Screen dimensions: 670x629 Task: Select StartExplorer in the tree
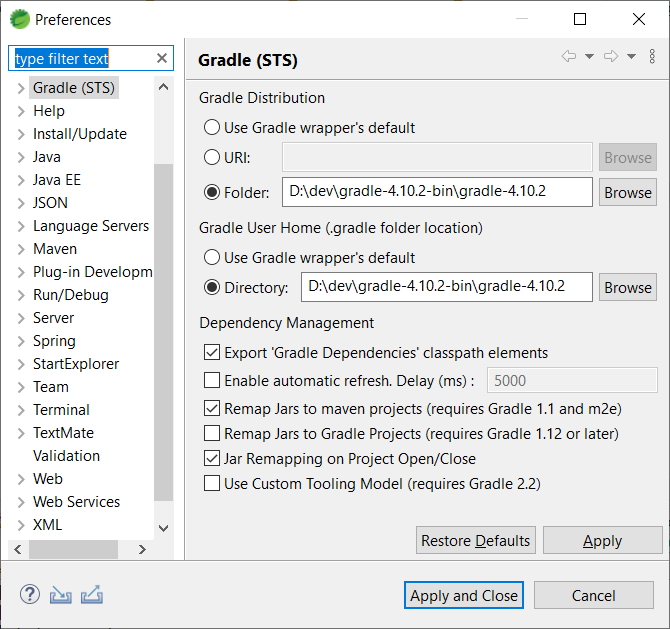(x=76, y=364)
